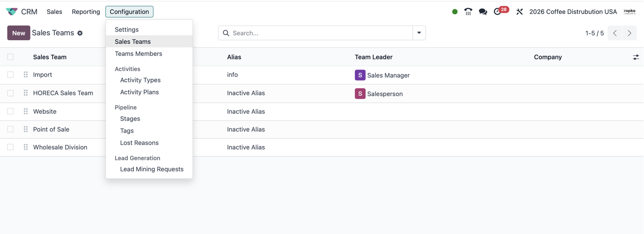This screenshot has height=234, width=644.
Task: Choose Sales Teams menu entry
Action: coord(149,42)
